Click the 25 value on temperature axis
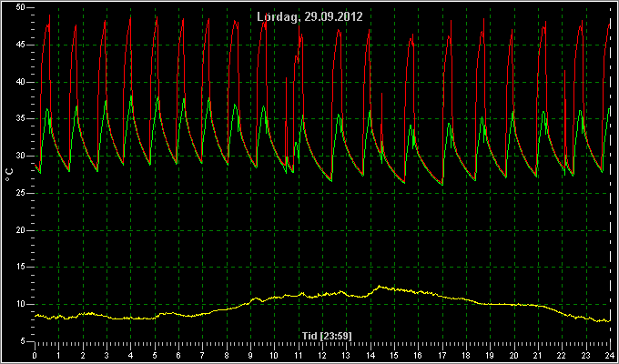619x364 pixels. [21, 193]
